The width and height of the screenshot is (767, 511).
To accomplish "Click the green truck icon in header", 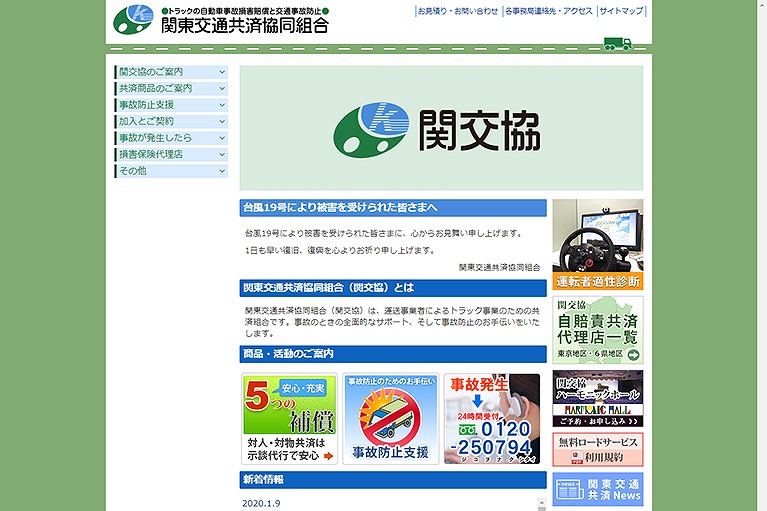I will 617,44.
